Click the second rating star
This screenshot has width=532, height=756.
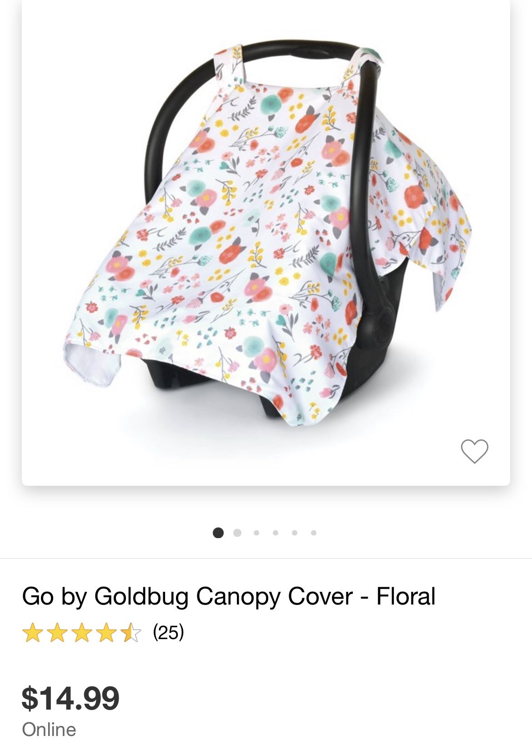(57, 633)
